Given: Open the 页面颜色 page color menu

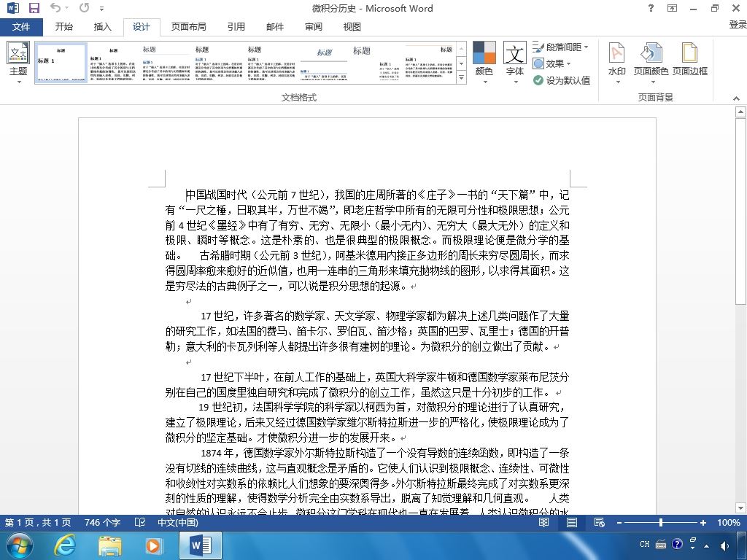Looking at the screenshot, I should point(651,63).
